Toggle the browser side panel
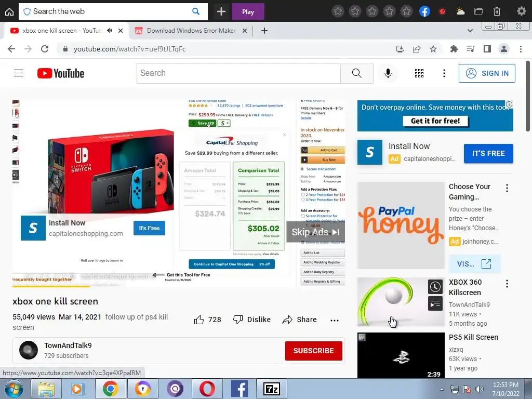The height and width of the screenshot is (399, 532). (487, 49)
